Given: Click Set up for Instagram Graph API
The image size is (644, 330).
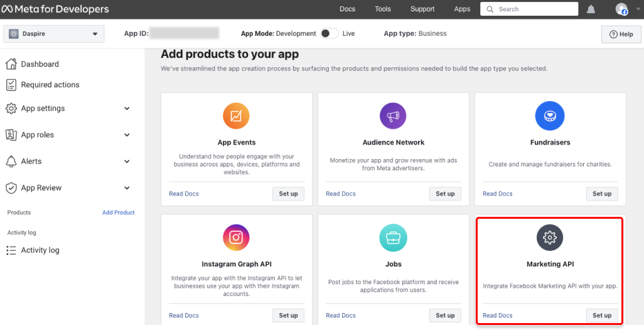Looking at the screenshot, I should tap(288, 316).
